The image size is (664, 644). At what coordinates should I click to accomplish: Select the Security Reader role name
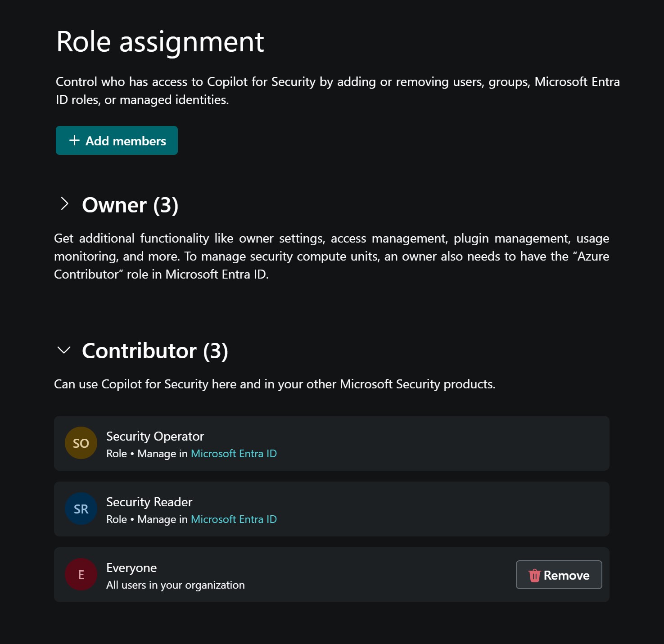(149, 502)
